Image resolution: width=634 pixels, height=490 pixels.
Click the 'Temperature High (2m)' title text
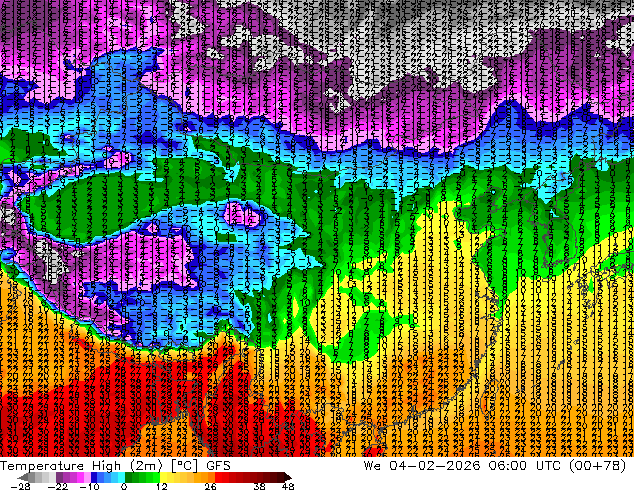click(81, 466)
